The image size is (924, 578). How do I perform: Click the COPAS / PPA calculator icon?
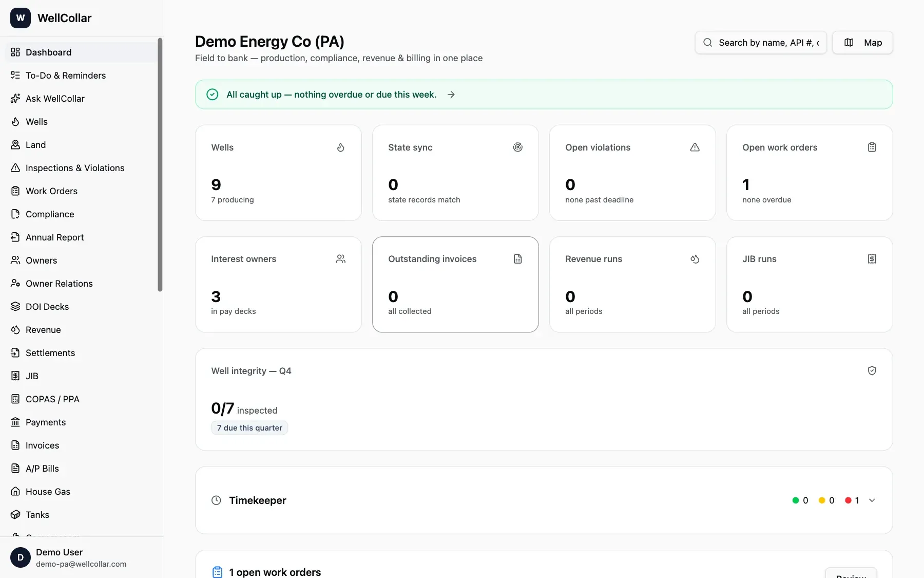point(15,399)
